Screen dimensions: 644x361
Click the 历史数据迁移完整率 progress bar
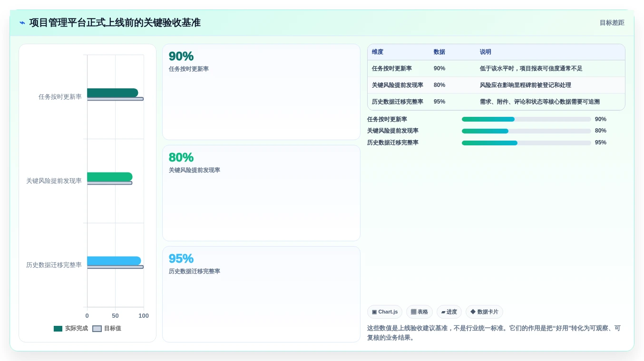click(526, 143)
